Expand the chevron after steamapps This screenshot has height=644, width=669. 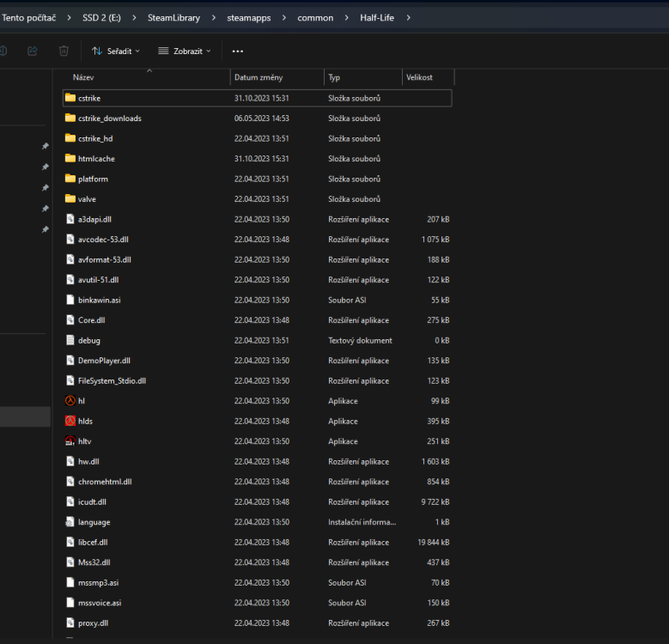(x=284, y=18)
